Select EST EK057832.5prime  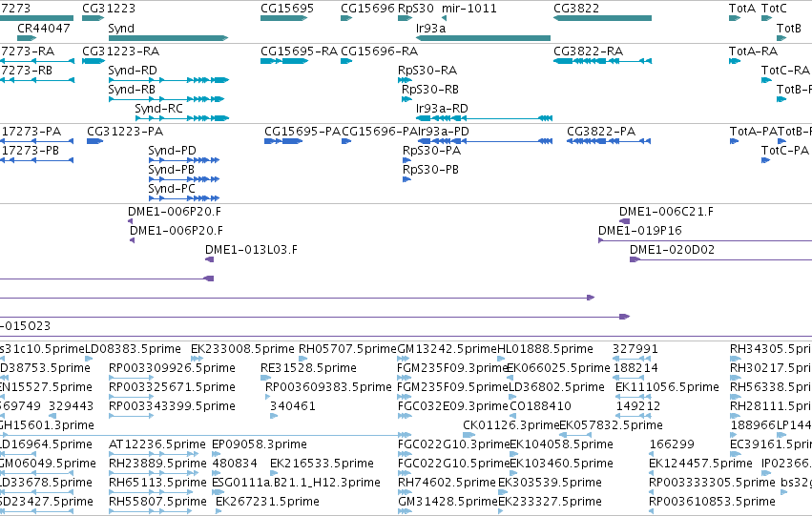click(611, 426)
